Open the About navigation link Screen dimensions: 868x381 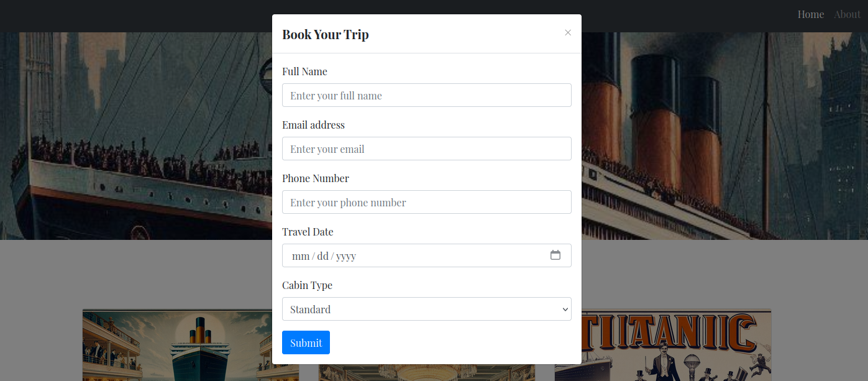847,14
